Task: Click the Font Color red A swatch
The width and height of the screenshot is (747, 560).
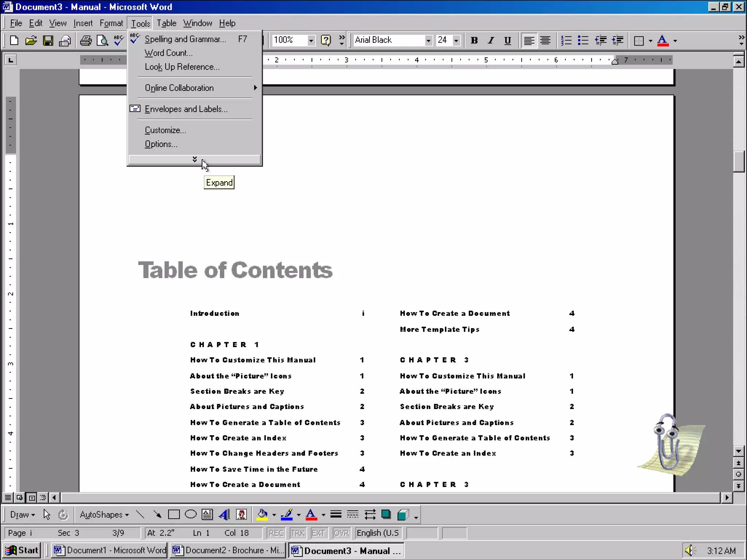Action: [662, 40]
